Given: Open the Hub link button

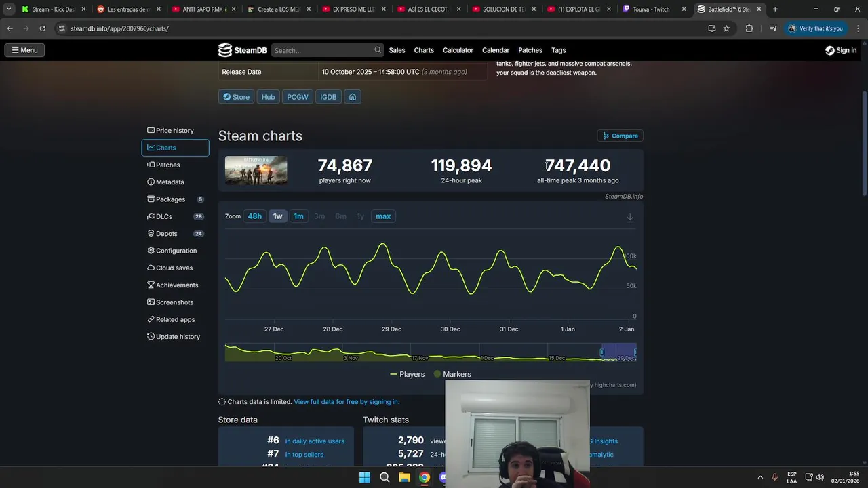Looking at the screenshot, I should pos(269,97).
